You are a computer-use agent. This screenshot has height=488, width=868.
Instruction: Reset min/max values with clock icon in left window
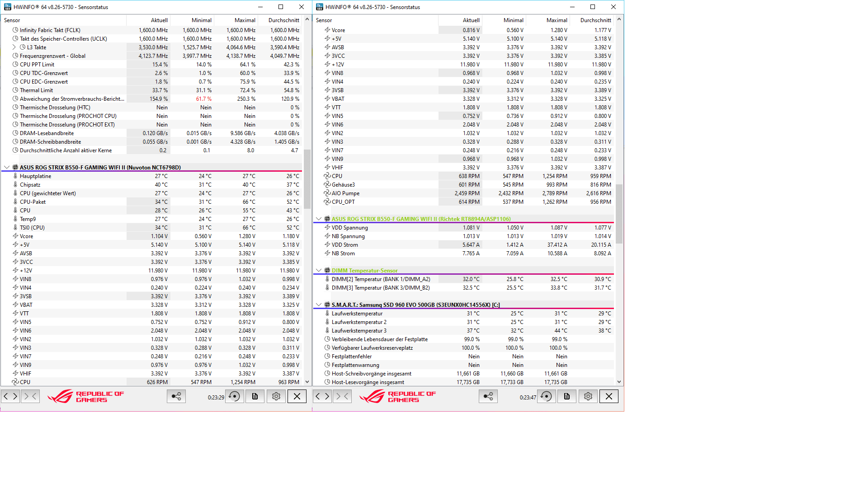[x=235, y=396]
